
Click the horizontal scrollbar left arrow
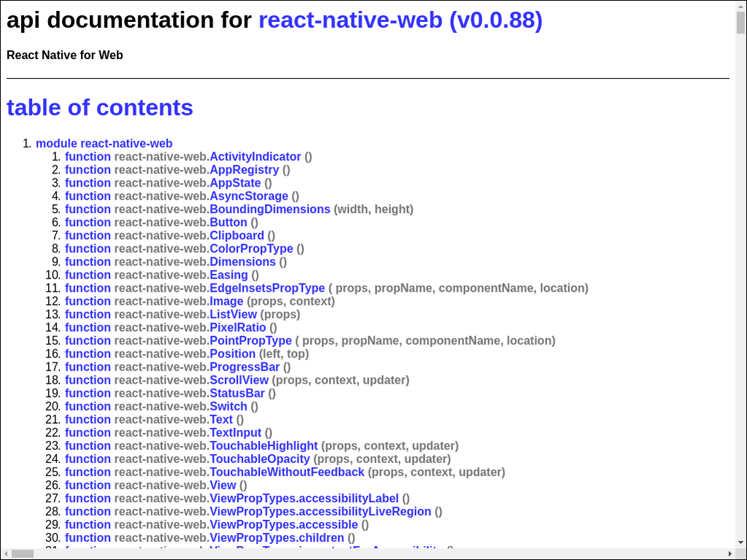pos(6,553)
